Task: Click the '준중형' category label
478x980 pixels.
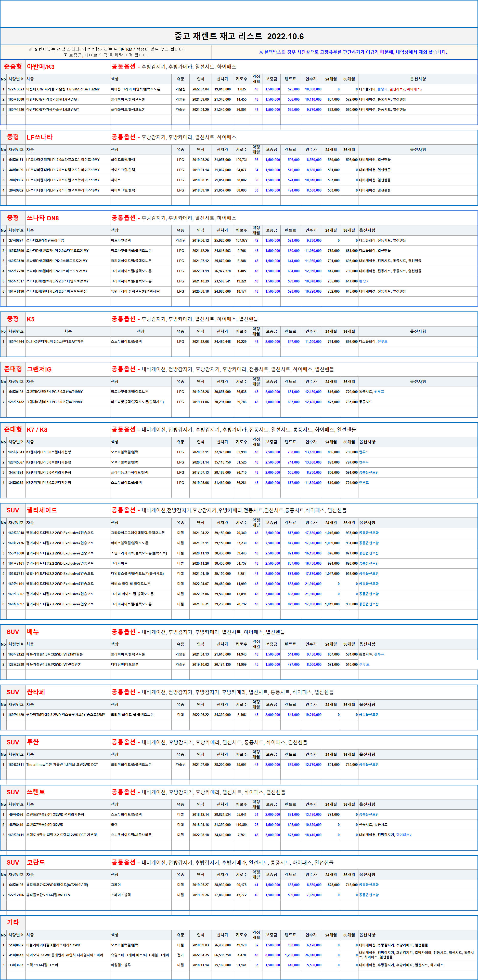Action: [x=13, y=66]
